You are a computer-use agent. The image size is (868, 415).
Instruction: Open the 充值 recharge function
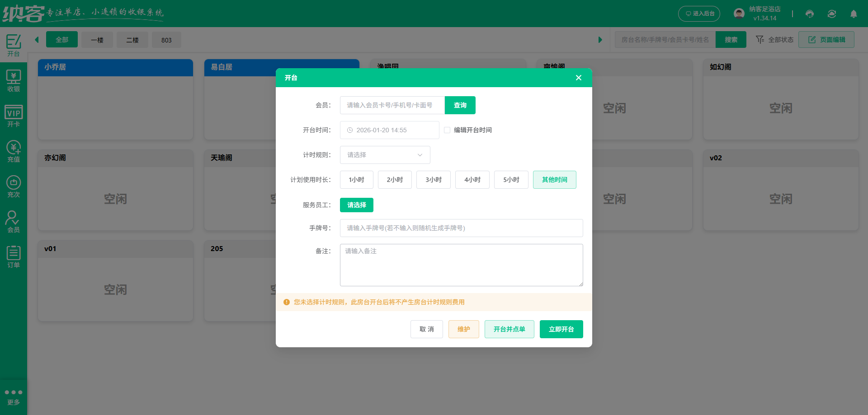pyautogui.click(x=14, y=150)
